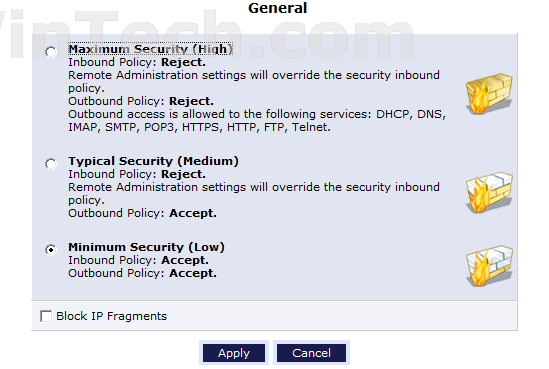Select the Maximum Security radio button
549x369 pixels.
[x=51, y=52]
